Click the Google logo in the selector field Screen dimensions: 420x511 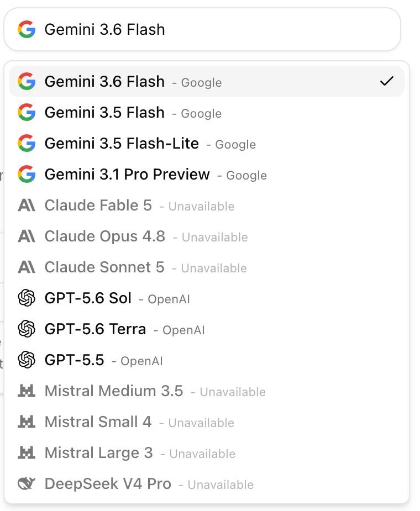point(27,29)
